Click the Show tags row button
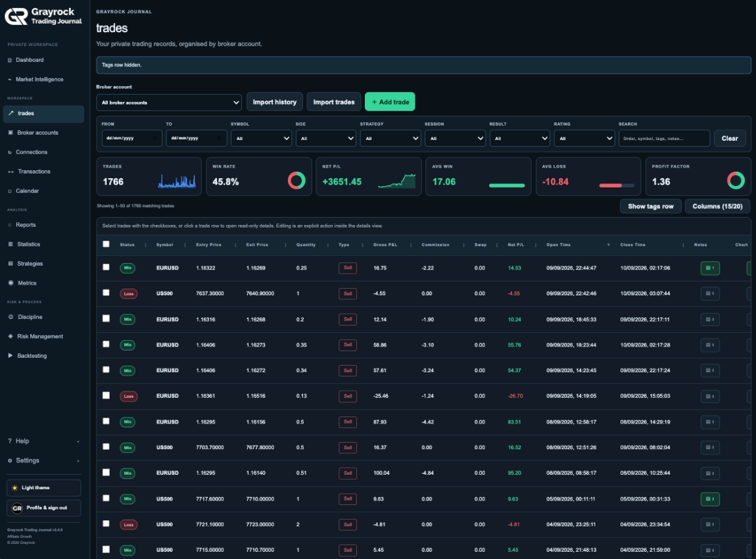The width and height of the screenshot is (756, 559). click(x=650, y=206)
